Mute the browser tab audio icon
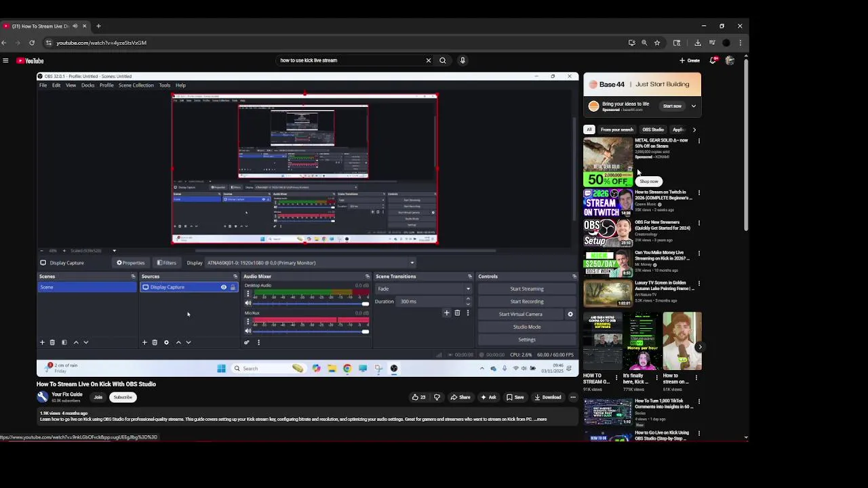Screen dimensions: 868x488 point(75,26)
